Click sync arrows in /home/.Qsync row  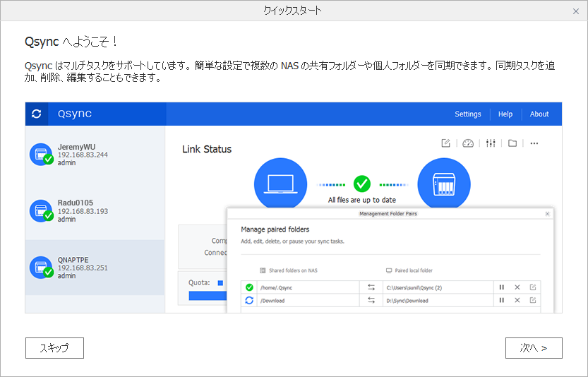point(371,287)
